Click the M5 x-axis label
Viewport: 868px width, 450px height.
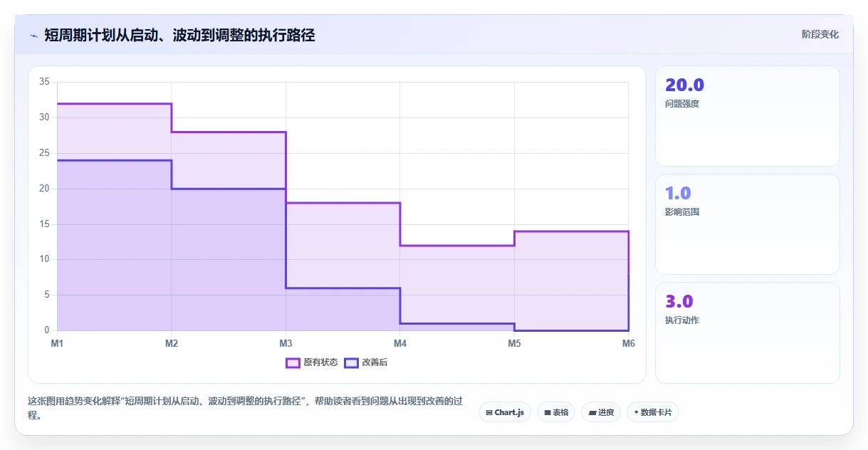514,343
